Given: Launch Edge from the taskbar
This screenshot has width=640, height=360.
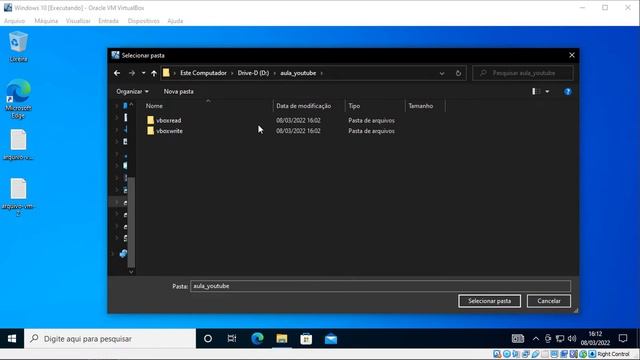Looking at the screenshot, I should pos(257,339).
